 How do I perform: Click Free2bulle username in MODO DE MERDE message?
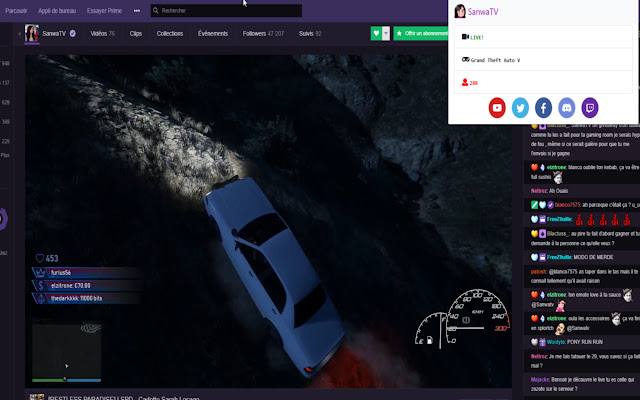[x=559, y=257]
